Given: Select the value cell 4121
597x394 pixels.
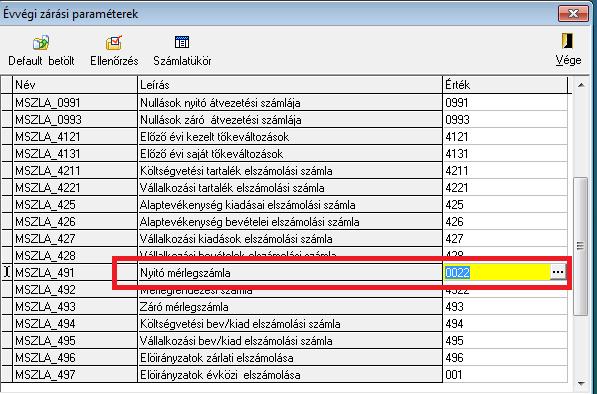Looking at the screenshot, I should 506,137.
